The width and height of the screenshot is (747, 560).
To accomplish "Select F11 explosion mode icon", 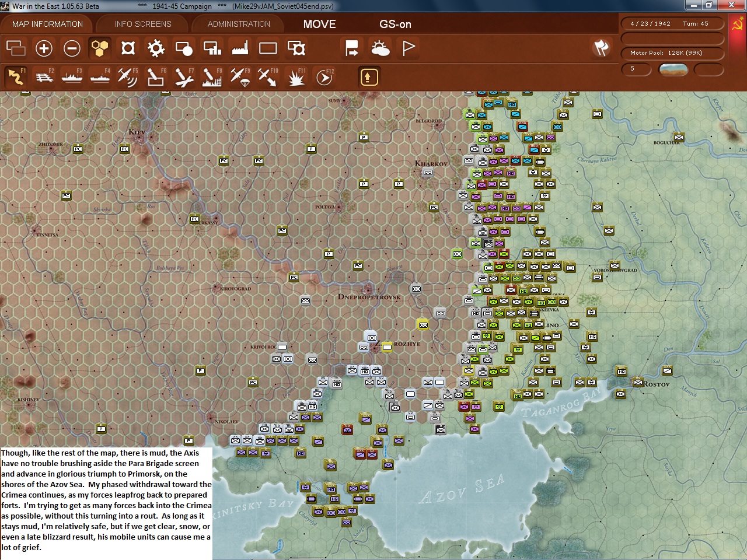I will 296,76.
